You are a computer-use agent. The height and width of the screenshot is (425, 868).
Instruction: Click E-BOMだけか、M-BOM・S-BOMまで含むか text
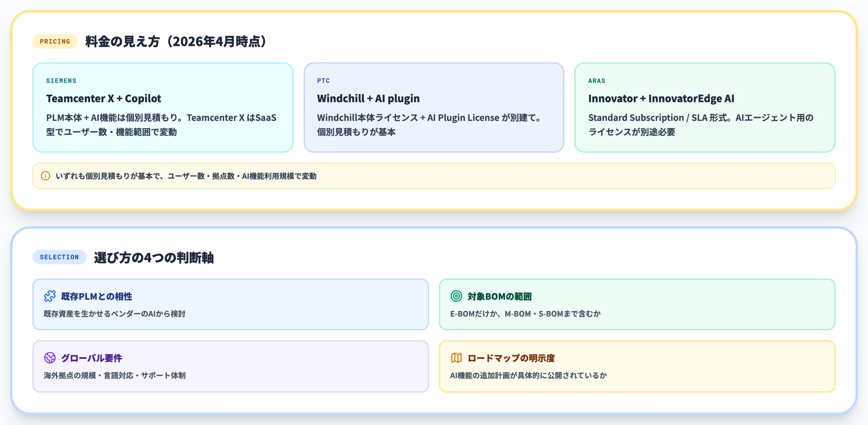pyautogui.click(x=525, y=314)
